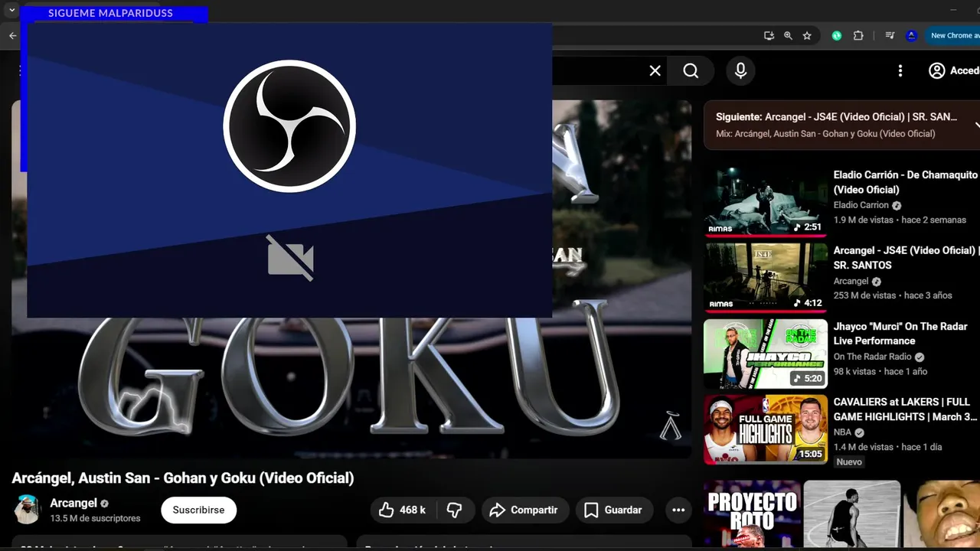Click the Compartir share button

(x=524, y=510)
